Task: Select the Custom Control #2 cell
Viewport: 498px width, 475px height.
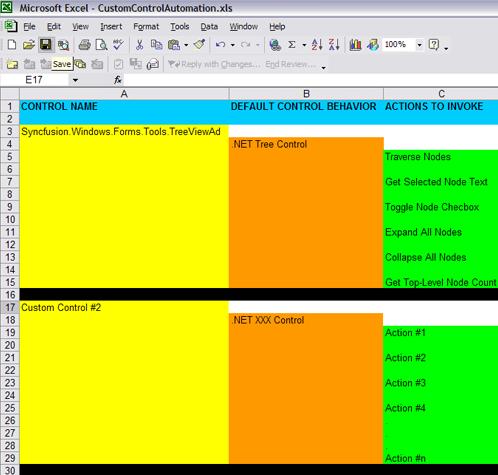Action: (x=124, y=307)
